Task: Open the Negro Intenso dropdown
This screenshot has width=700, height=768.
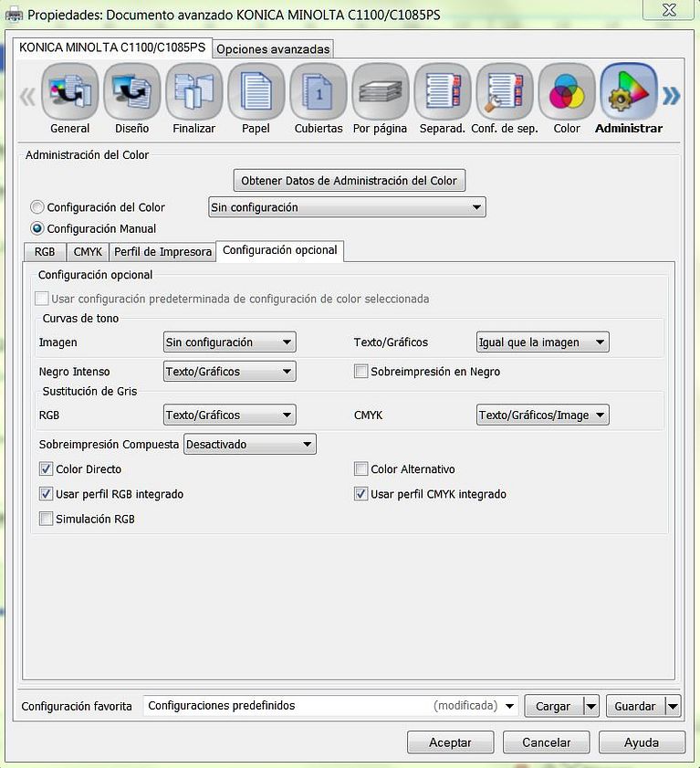Action: coord(230,372)
